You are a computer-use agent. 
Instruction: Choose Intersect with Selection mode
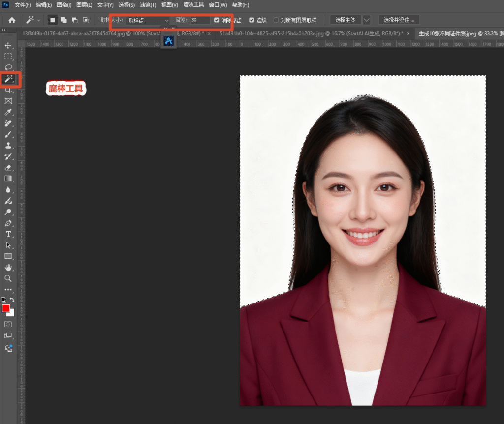pos(86,20)
